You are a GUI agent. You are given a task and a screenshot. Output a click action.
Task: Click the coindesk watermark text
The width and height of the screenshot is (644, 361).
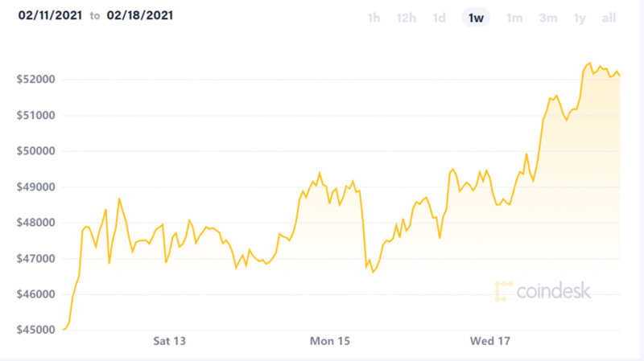[555, 291]
